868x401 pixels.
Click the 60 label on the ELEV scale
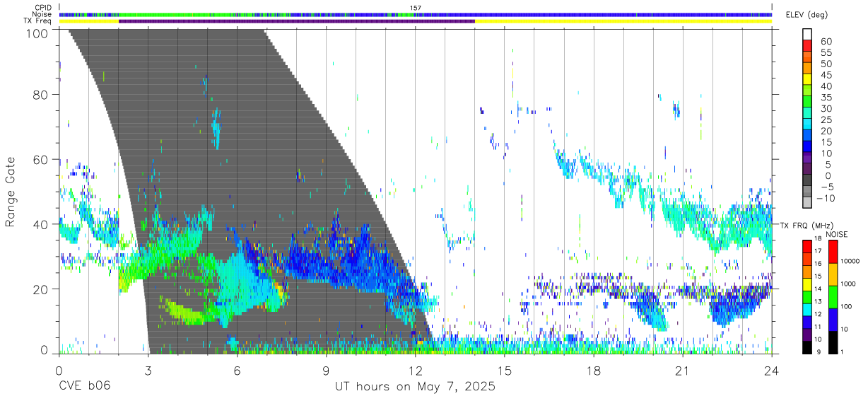coord(826,42)
